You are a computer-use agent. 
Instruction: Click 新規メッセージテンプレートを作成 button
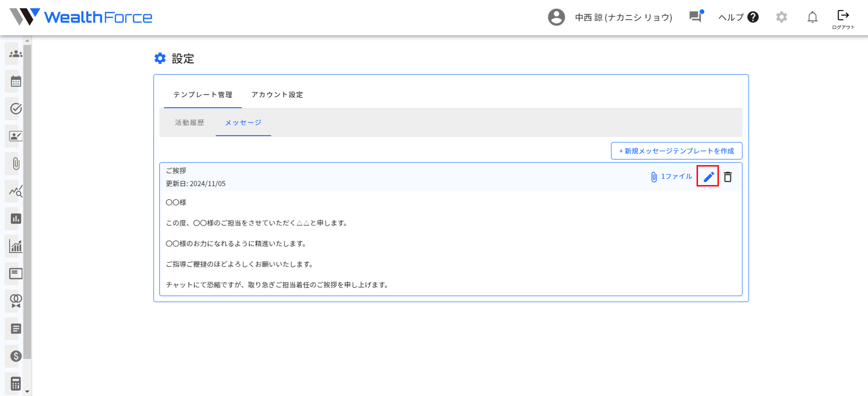(676, 151)
